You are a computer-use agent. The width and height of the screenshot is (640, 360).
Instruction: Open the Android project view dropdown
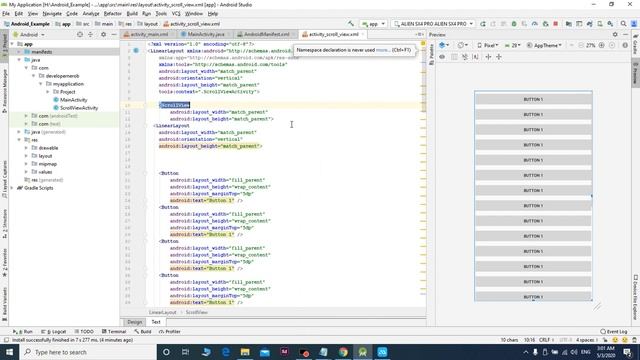tap(29, 35)
